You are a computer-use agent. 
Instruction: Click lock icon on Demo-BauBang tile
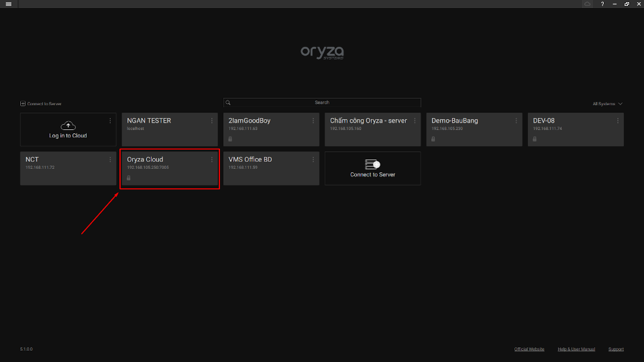[433, 139]
